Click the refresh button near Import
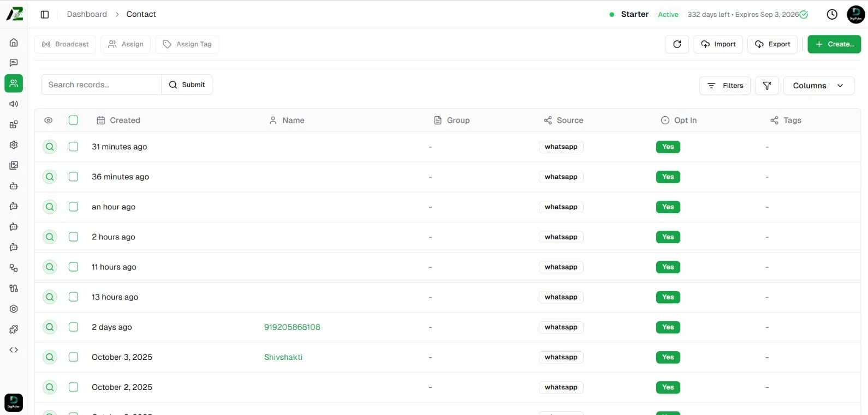Viewport: 868px width, 415px height. coord(677,44)
